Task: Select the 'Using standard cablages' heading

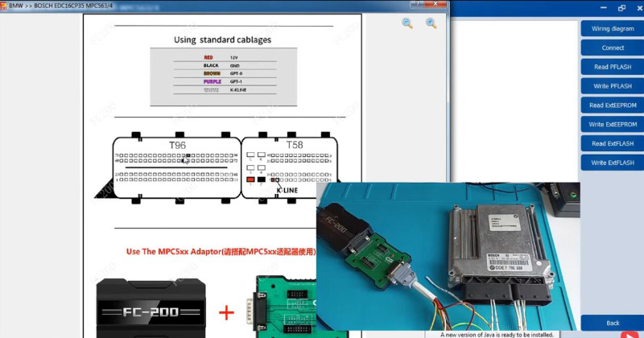Action: (x=223, y=40)
